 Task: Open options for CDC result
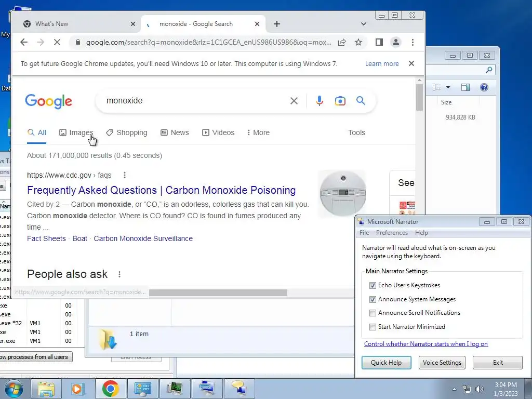125,175
